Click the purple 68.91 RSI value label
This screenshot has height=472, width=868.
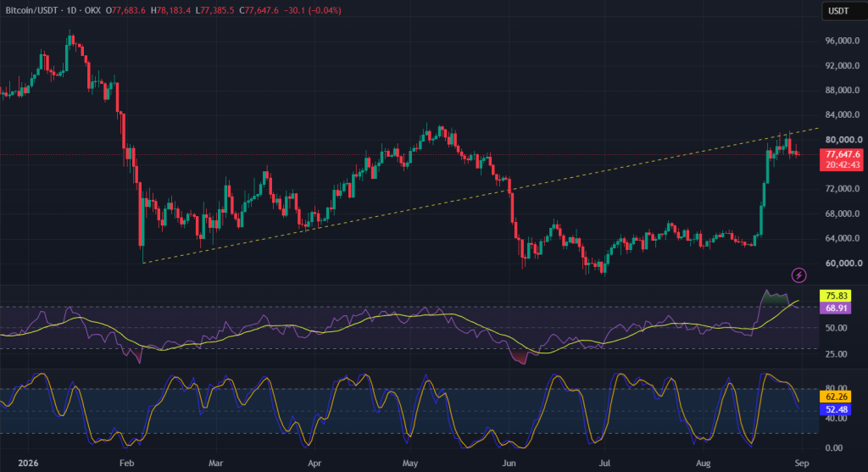point(835,308)
